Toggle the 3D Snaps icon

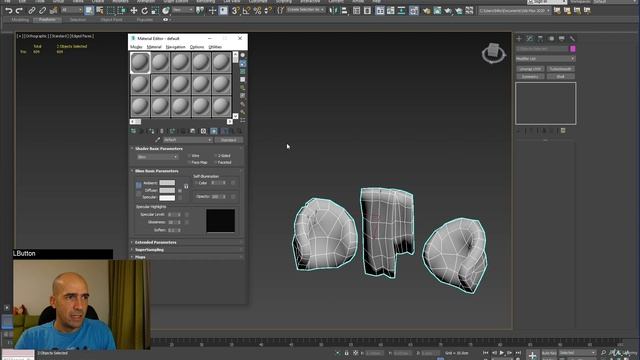pos(236,11)
